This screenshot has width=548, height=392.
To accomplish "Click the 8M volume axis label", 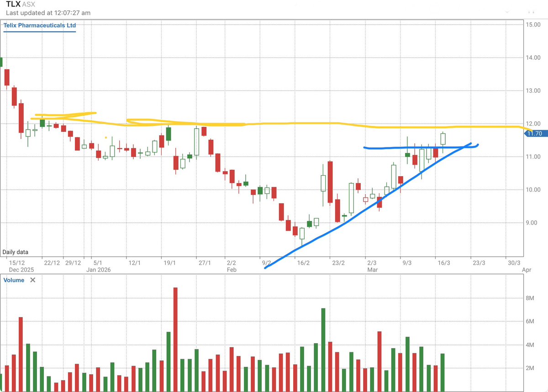I will click(x=531, y=298).
